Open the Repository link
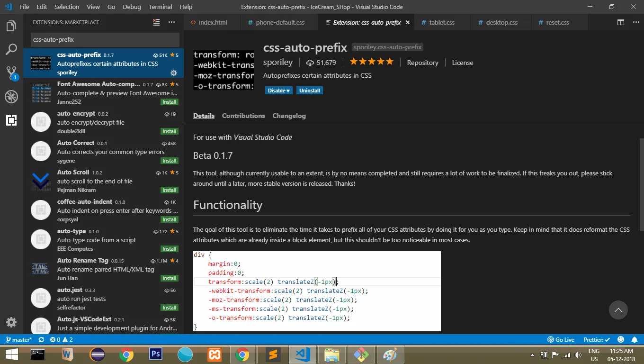This screenshot has height=364, width=644. point(422,63)
